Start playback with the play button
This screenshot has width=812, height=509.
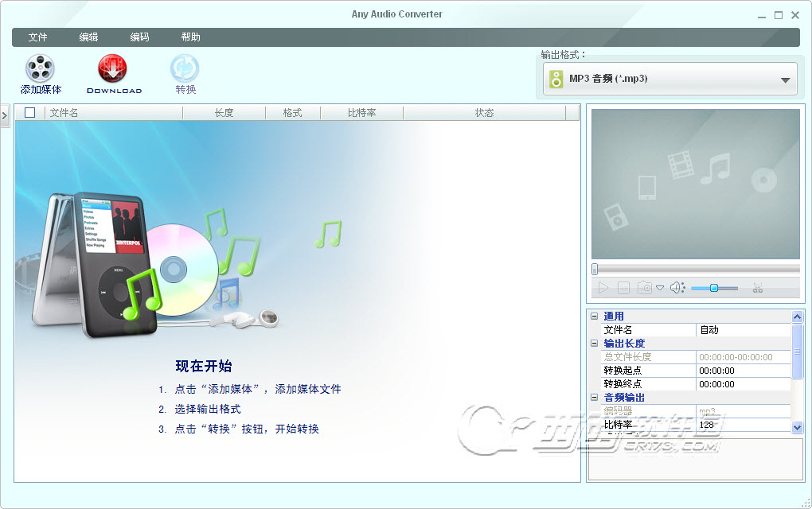[x=603, y=288]
